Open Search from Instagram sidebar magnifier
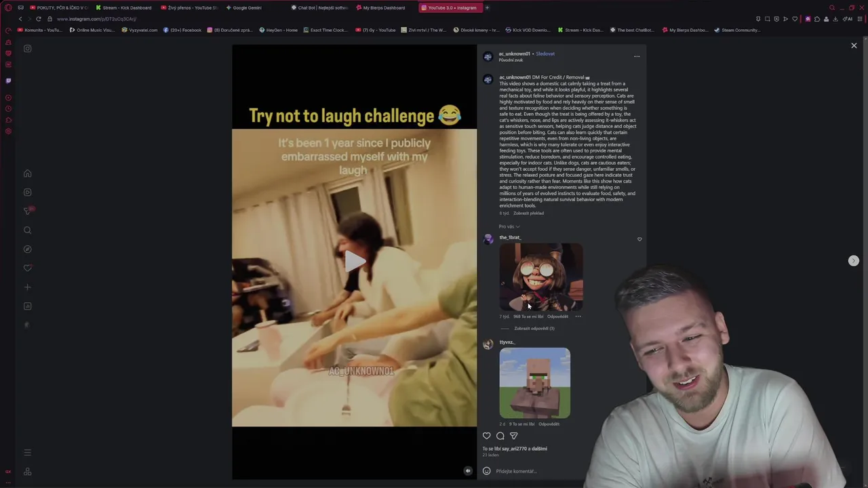 pyautogui.click(x=27, y=230)
